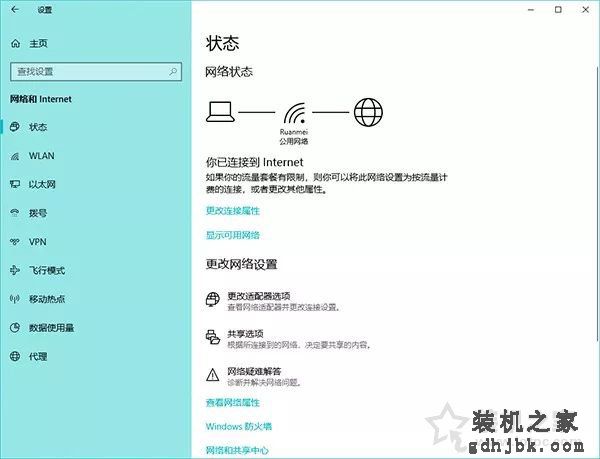Select the 移动热点 hotspot icon
This screenshot has height=459, width=600.
pos(15,299)
